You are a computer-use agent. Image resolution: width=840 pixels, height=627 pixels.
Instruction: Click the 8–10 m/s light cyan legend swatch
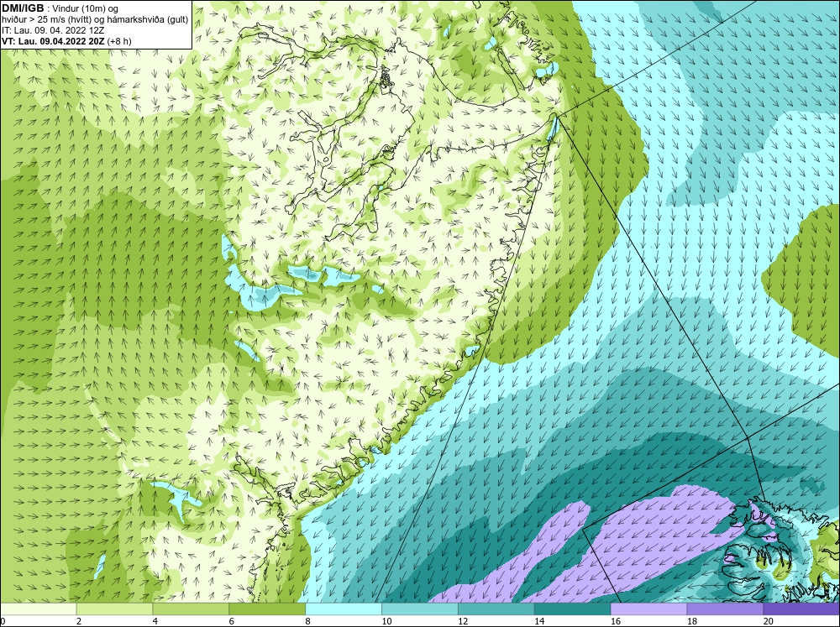[344, 609]
